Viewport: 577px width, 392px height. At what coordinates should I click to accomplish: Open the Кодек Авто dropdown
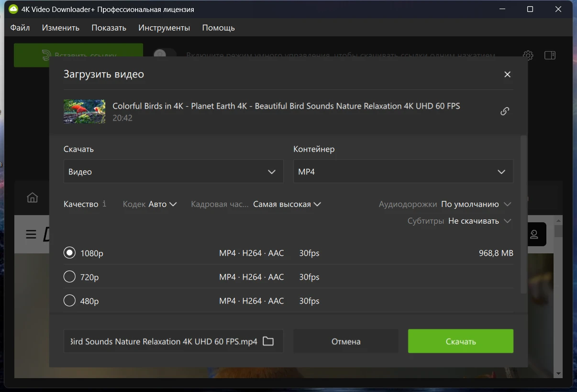pyautogui.click(x=162, y=204)
